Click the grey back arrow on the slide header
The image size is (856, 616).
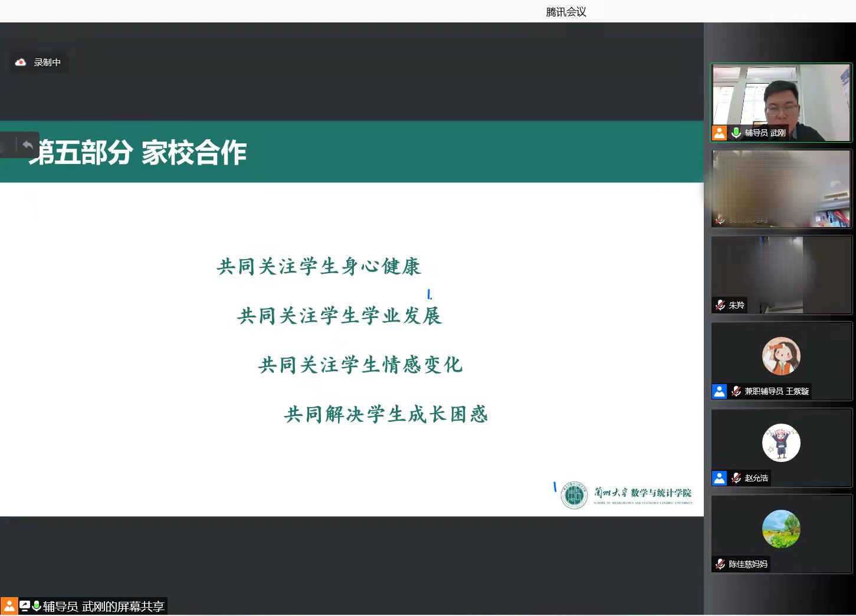[27, 145]
